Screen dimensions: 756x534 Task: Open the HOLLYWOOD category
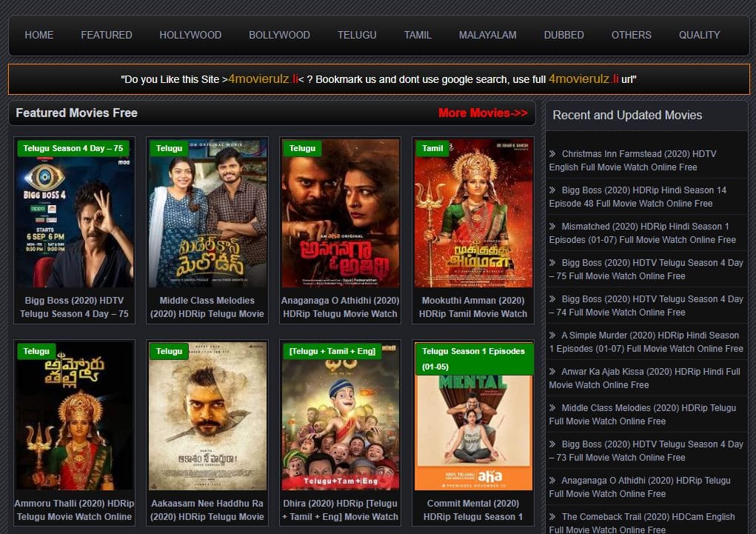190,36
